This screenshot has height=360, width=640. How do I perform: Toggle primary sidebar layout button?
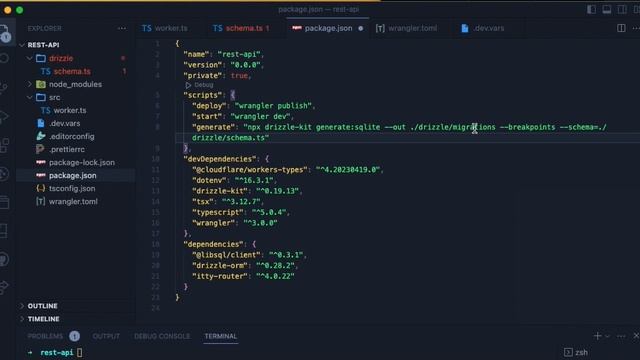tap(591, 9)
